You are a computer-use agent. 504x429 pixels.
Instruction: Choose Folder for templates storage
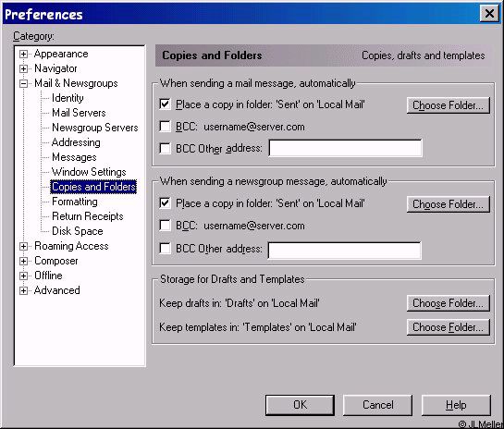[449, 327]
